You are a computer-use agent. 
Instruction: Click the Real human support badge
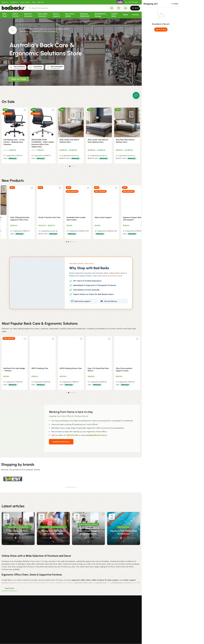[83, 301]
